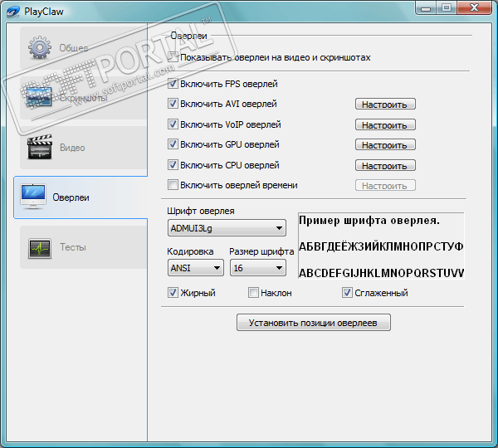Click the PlayClaw title bar logo

[x=13, y=12]
